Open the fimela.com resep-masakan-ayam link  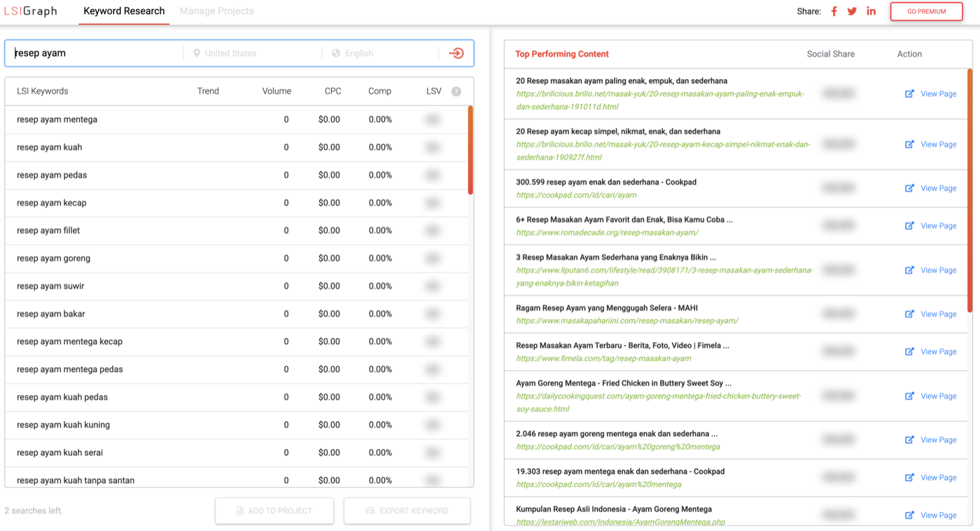[x=603, y=358]
